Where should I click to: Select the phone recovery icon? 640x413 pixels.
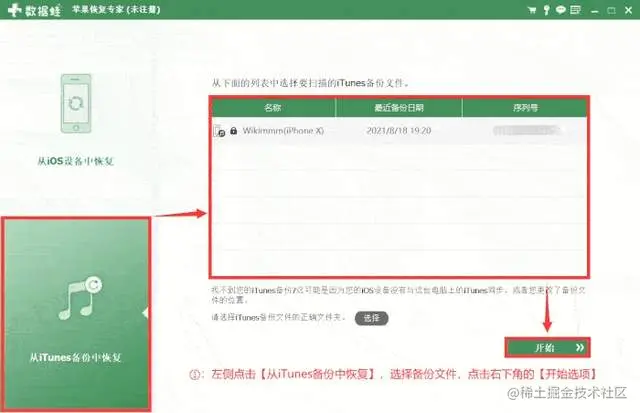point(76,103)
